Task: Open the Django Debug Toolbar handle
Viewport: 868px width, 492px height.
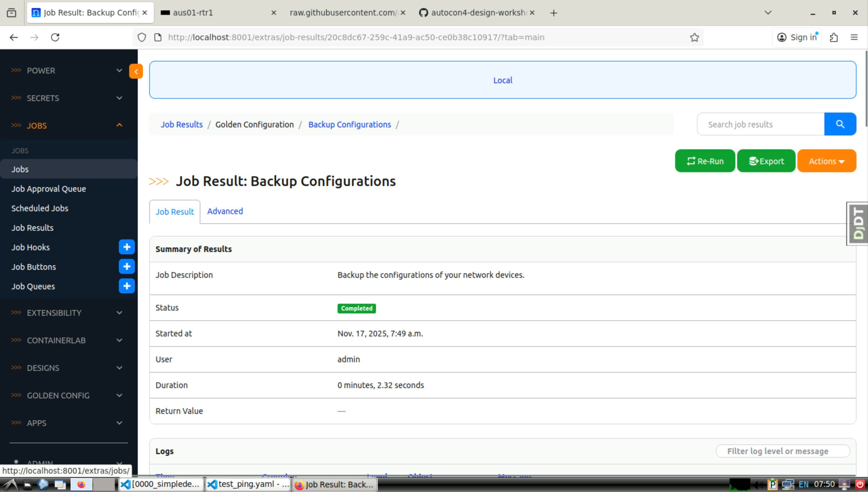Action: (x=858, y=224)
